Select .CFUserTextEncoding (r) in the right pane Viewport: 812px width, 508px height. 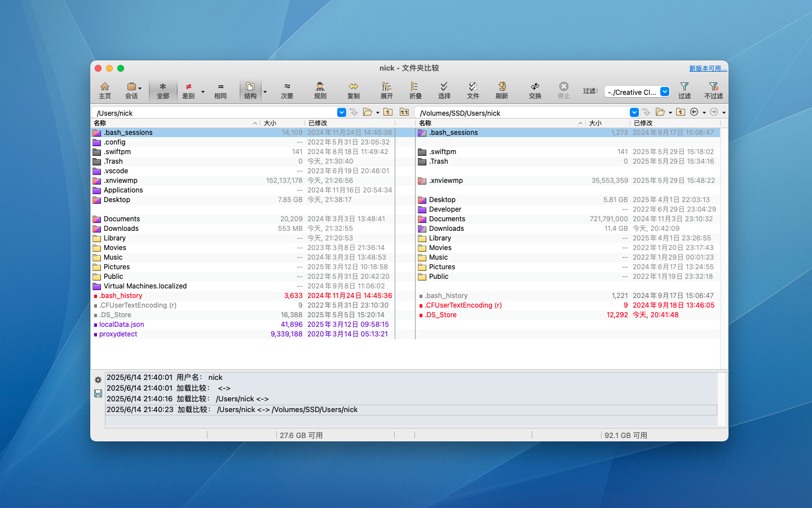pyautogui.click(x=568, y=305)
